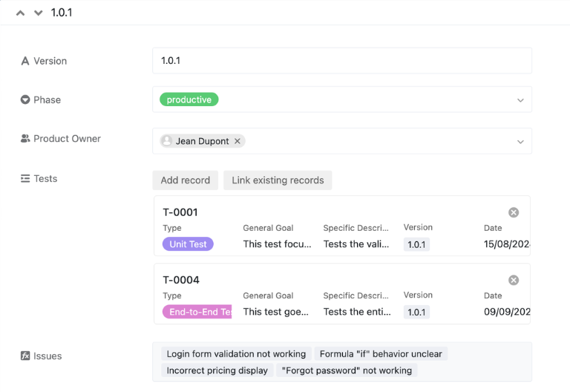Go to next record with down chevron
Viewport: 570px width, 392px height.
point(39,13)
